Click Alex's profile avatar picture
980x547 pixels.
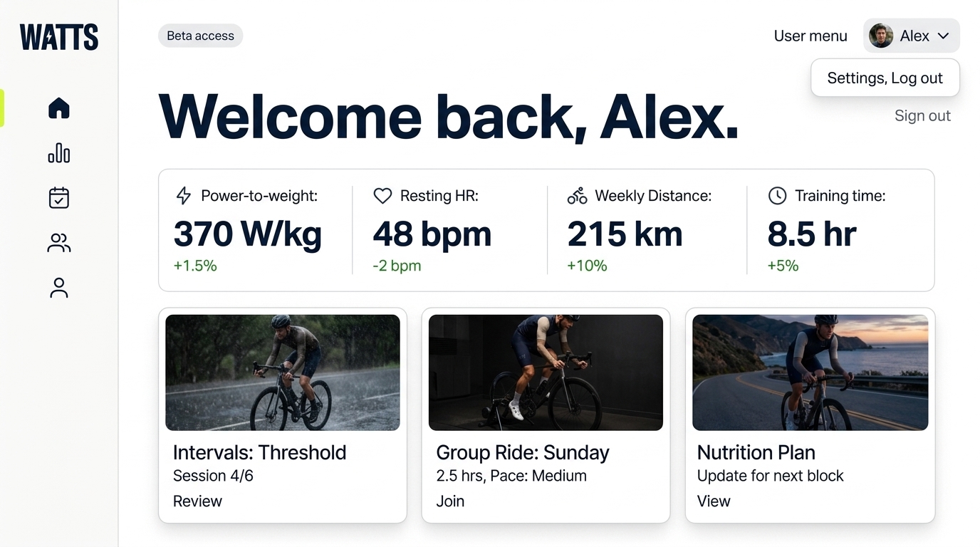coord(881,36)
